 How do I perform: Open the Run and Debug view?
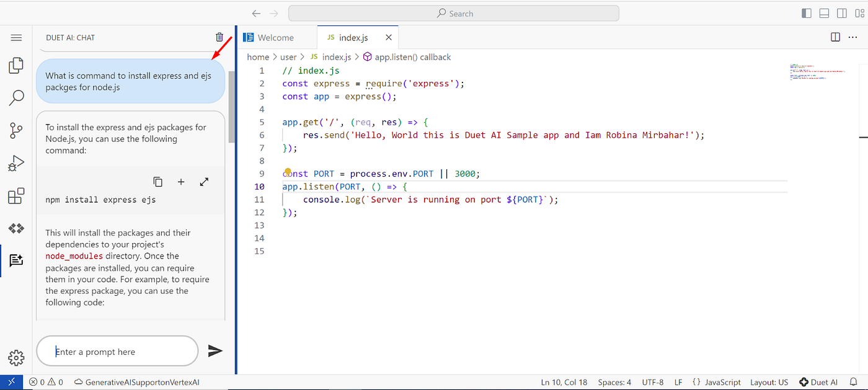(x=16, y=163)
